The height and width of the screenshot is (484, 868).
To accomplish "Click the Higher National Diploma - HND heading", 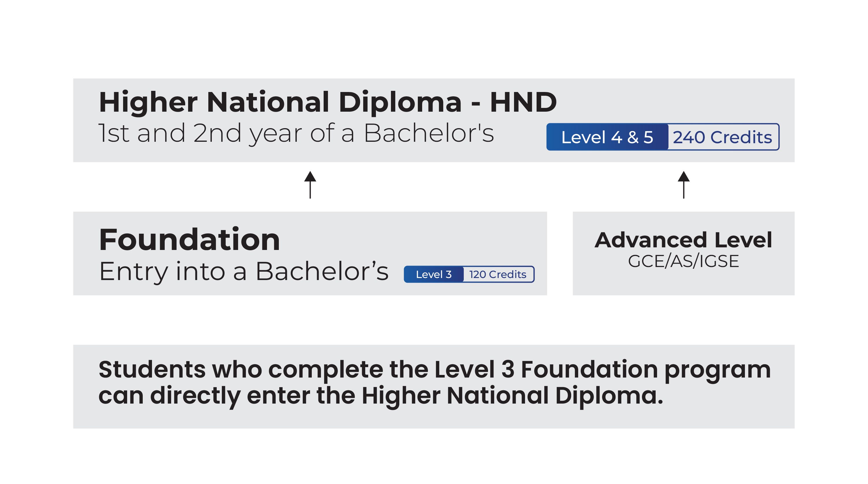I will pyautogui.click(x=327, y=102).
